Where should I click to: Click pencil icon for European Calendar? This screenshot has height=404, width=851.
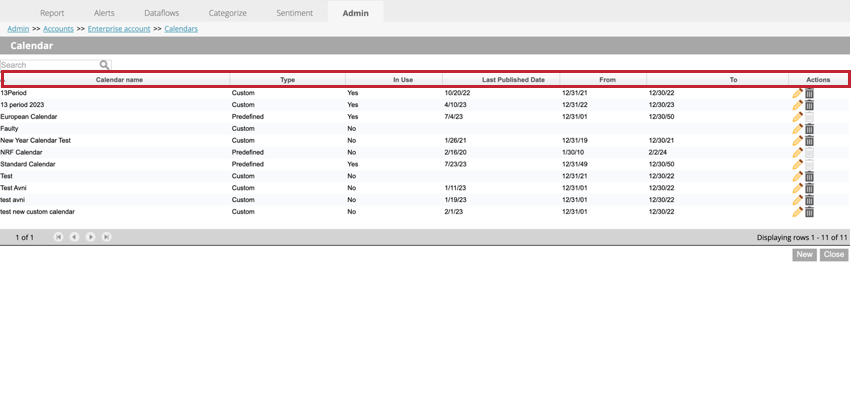(797, 117)
